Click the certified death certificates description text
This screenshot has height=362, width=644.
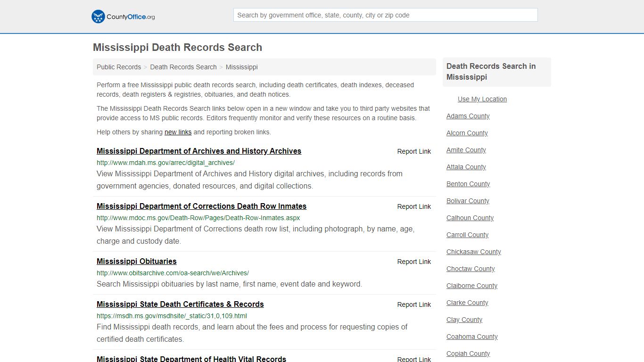point(252,333)
